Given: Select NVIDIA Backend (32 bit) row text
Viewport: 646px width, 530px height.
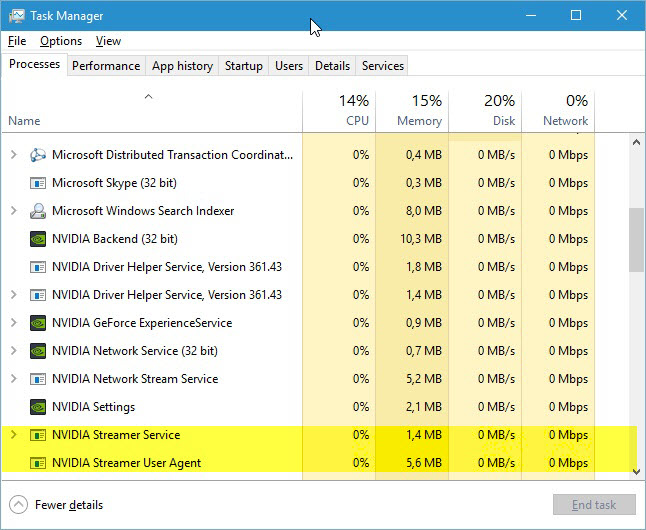Looking at the screenshot, I should tap(115, 239).
